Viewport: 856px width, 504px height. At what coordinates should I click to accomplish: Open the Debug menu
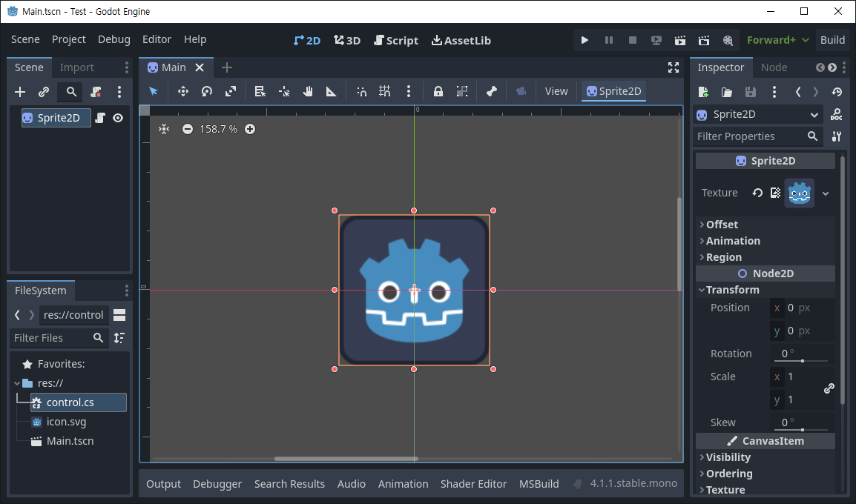click(114, 39)
